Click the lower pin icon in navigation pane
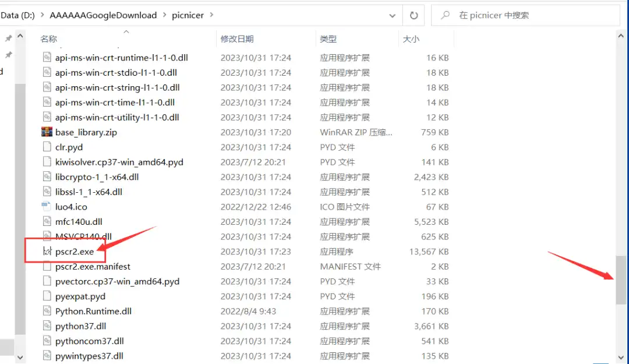Screen dimensions: 629x364 point(8,55)
